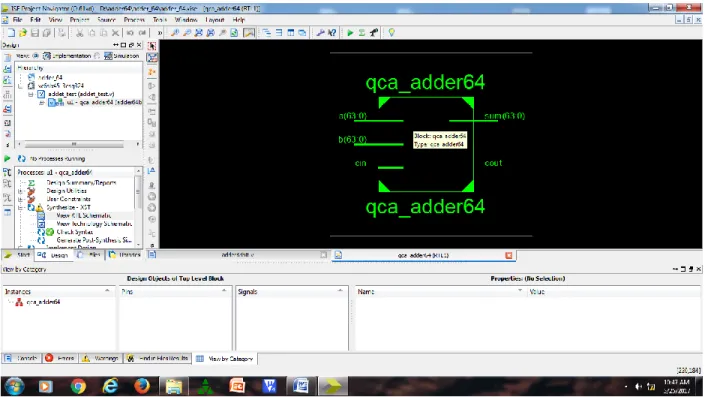This screenshot has height=397, width=705.
Task: Collapse the adder_test hierarchy node
Action: 31,94
